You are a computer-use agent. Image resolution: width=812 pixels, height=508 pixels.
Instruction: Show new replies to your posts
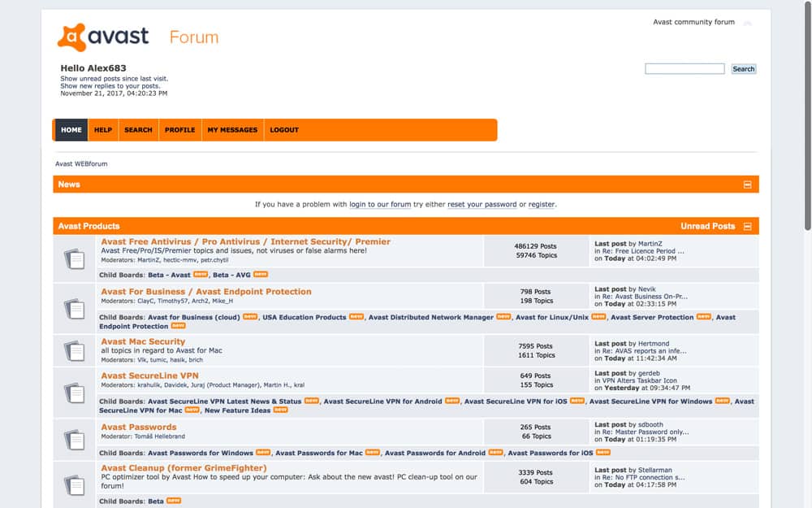click(110, 86)
